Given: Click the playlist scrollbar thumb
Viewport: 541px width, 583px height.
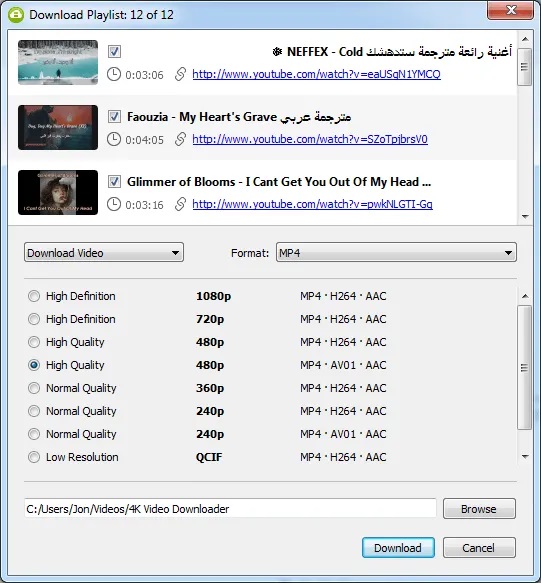Looking at the screenshot, I should tap(525, 67).
